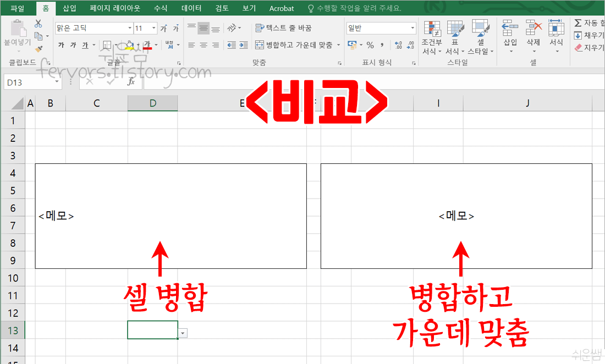
Task: Open Format as Table (표 서식)
Action: click(455, 38)
